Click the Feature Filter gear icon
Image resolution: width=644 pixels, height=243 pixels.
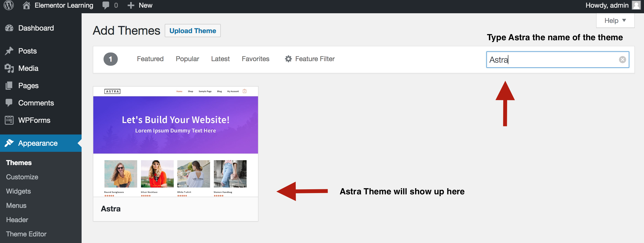288,59
